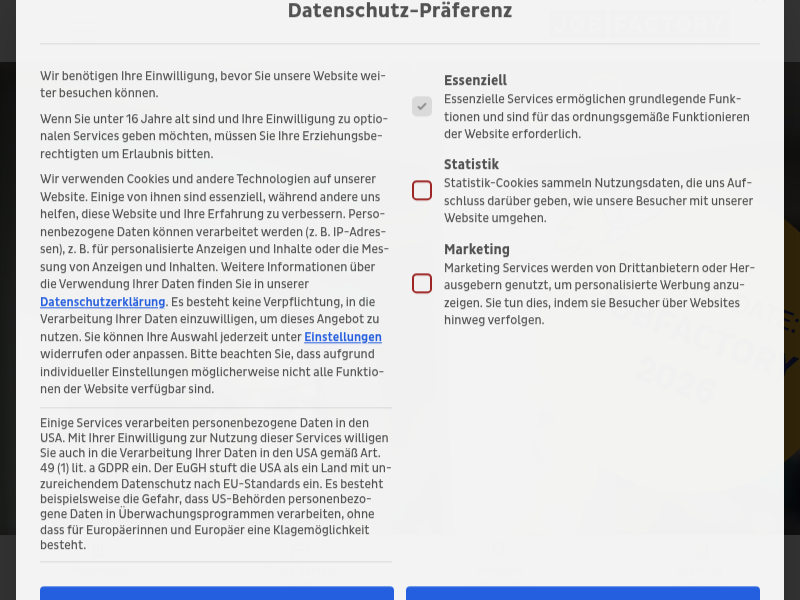
Task: Enable the Statistik cookies checkbox
Action: (422, 190)
